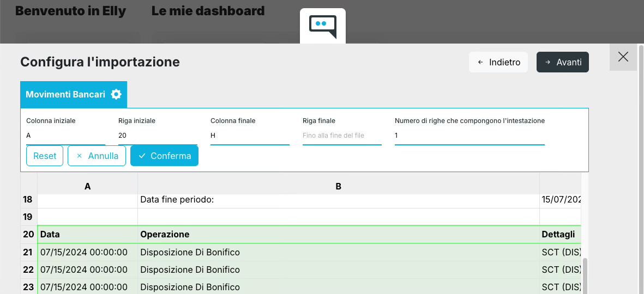Click the 'SCT (DIS)' cell in row 22
This screenshot has height=294, width=644.
pyautogui.click(x=561, y=270)
